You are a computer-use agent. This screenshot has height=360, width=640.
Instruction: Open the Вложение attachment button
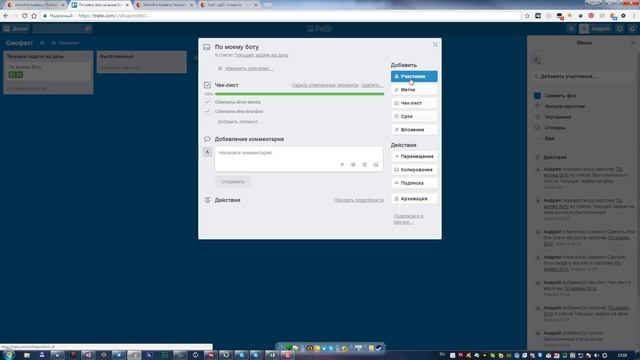pos(414,130)
